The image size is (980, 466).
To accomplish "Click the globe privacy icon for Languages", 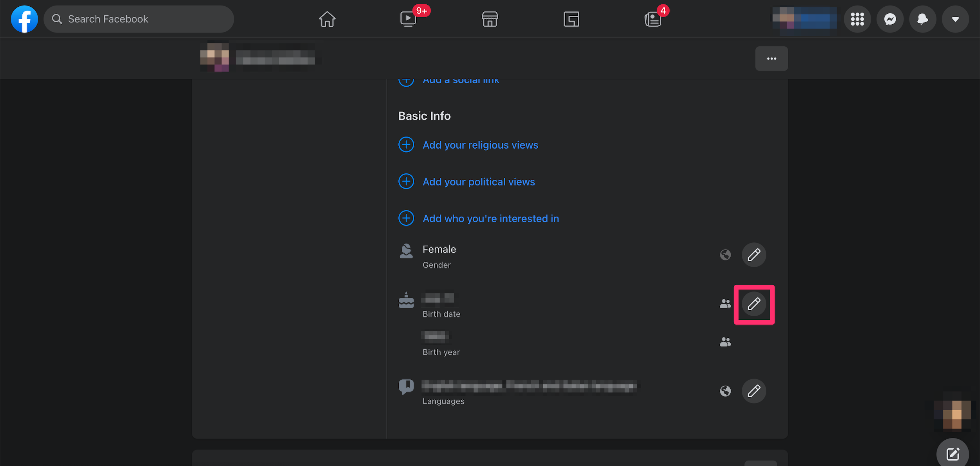I will pos(726,391).
